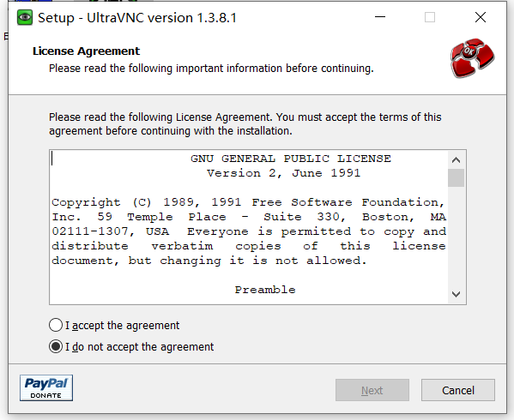Viewport: 514px width, 420px height.
Task: Click the empty scrollbar track below the thumb
Action: tap(456, 237)
